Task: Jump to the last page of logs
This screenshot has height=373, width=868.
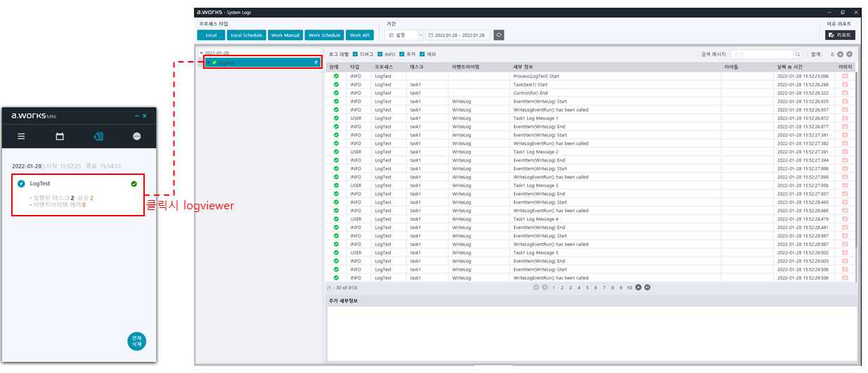Action: [647, 287]
